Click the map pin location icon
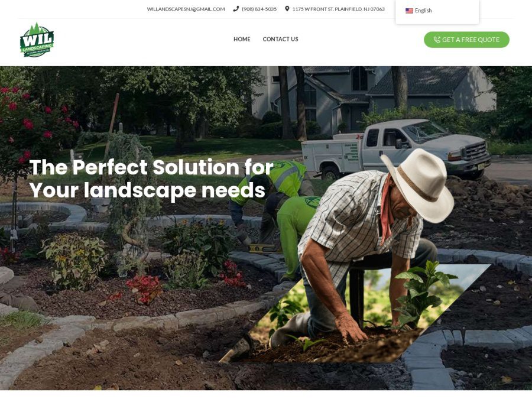532x399 pixels. click(287, 9)
